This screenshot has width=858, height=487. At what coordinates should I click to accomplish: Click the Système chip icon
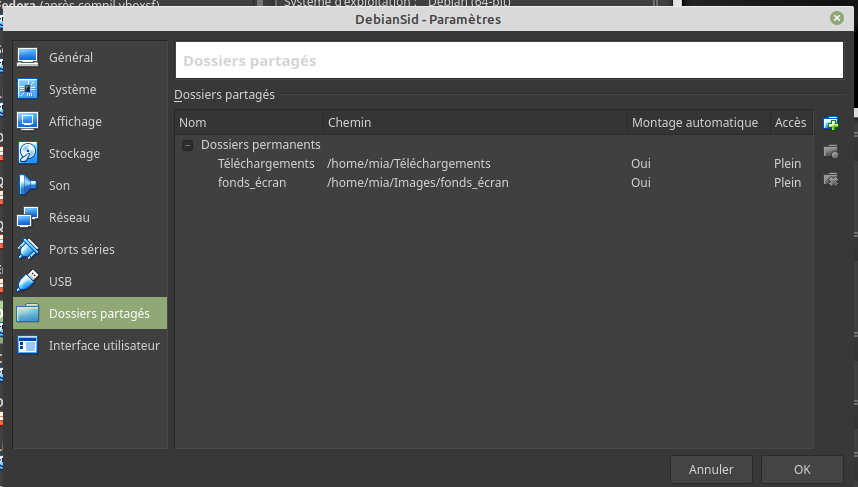pos(27,89)
